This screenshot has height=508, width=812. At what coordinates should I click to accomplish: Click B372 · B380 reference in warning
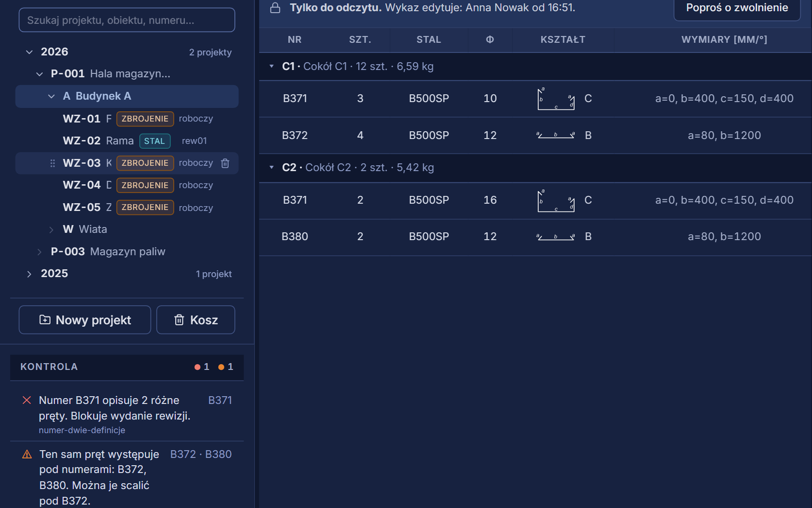click(x=201, y=454)
